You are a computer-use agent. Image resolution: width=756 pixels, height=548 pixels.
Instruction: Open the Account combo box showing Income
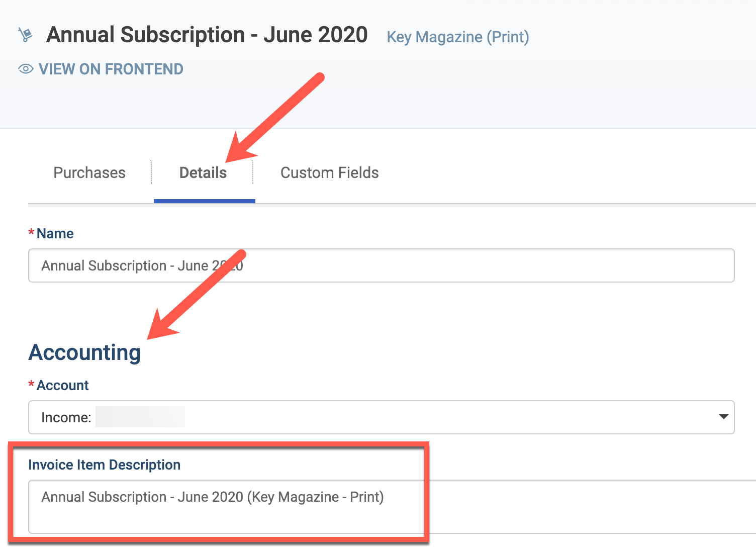pos(382,417)
